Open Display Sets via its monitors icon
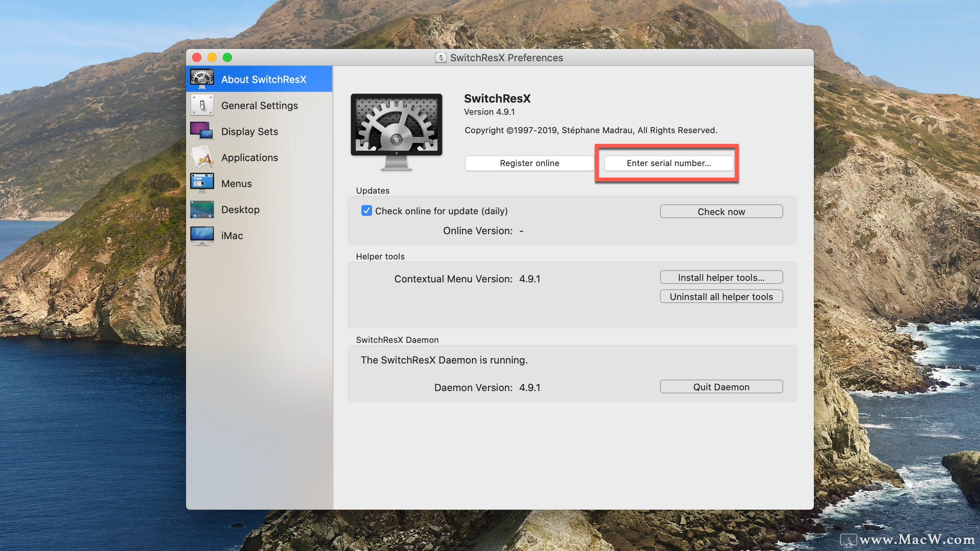Viewport: 980px width, 551px height. (x=203, y=131)
